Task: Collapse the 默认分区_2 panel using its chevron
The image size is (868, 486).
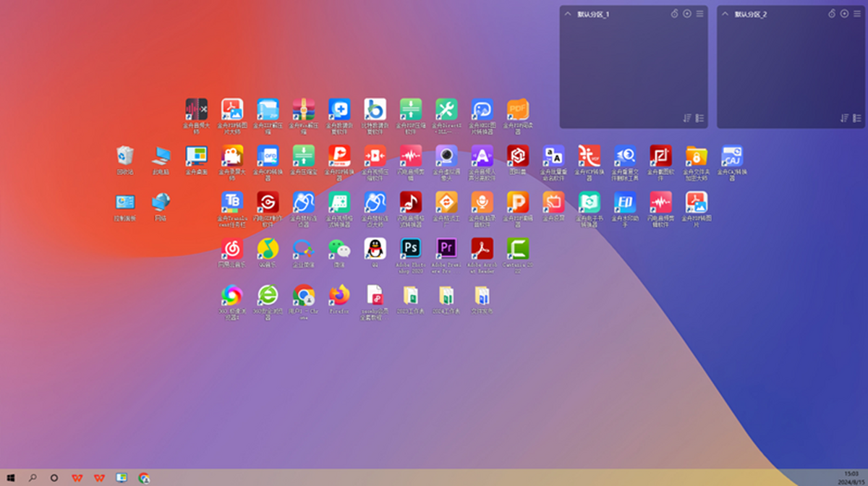Action: (726, 14)
